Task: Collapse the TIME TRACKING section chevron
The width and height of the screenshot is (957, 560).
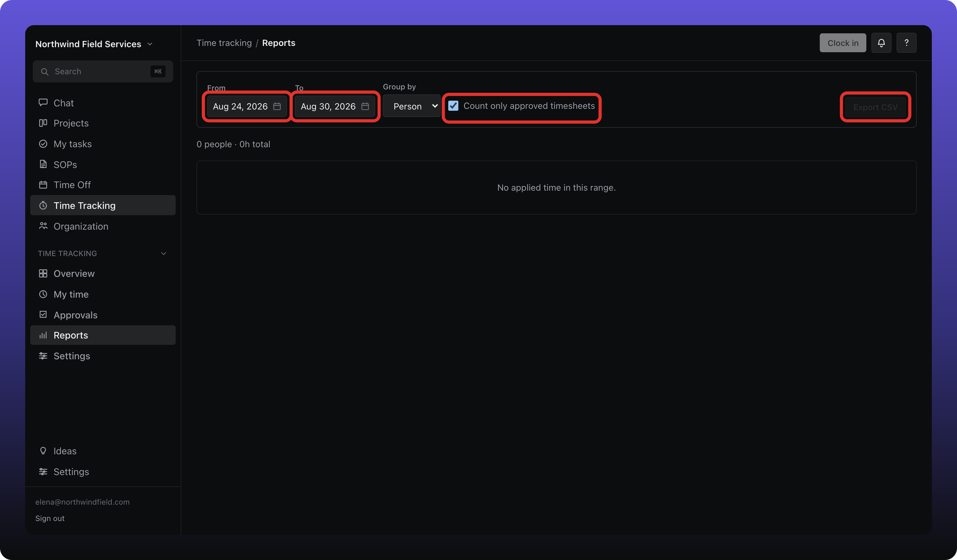Action: pyautogui.click(x=164, y=253)
